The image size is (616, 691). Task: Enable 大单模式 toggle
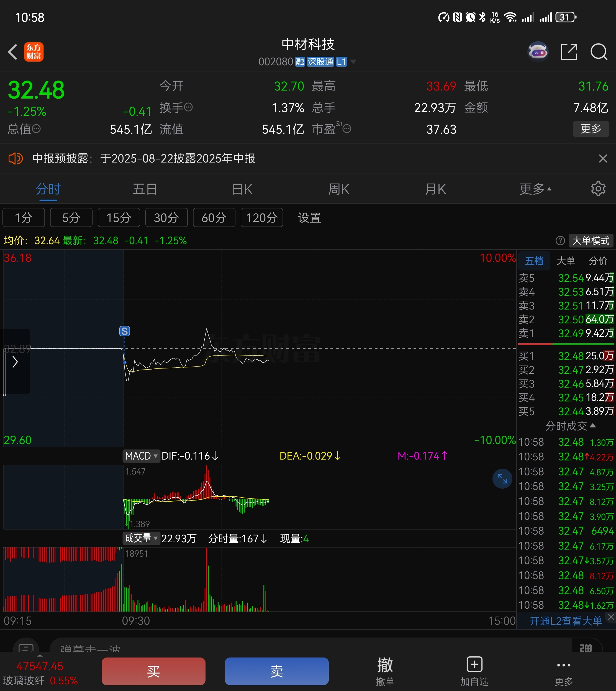click(x=591, y=241)
